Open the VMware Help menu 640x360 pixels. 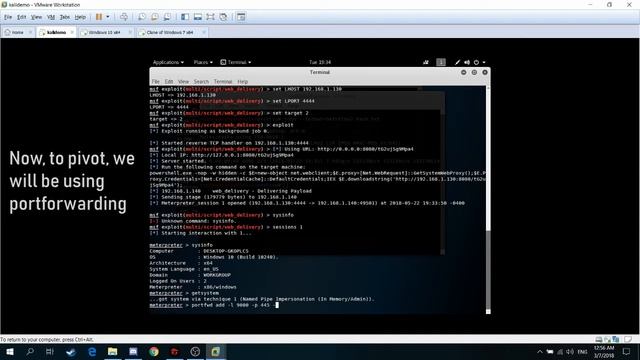80,17
